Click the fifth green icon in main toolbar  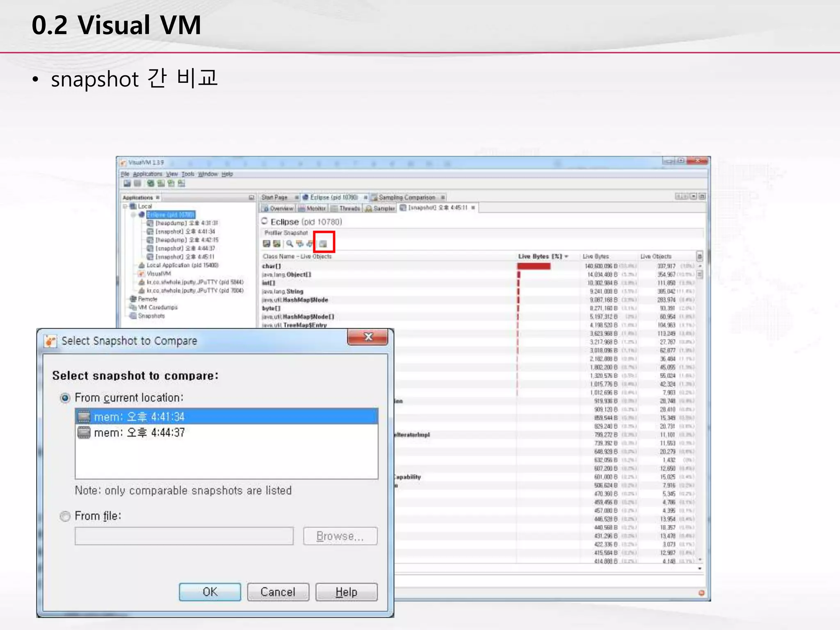[x=171, y=183]
